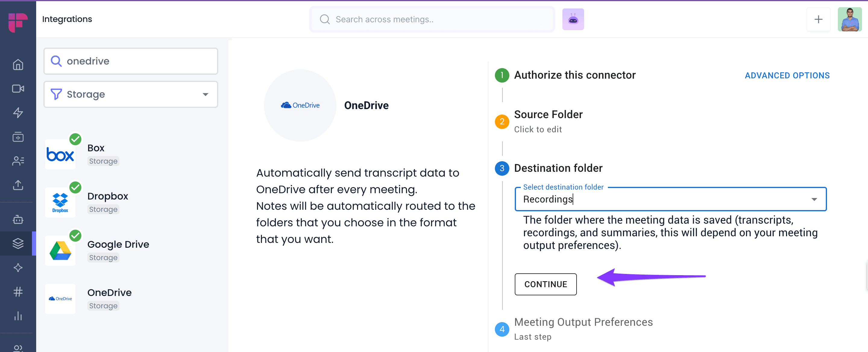The height and width of the screenshot is (352, 868).
Task: Click the 'Click to edit' text
Action: (x=538, y=129)
